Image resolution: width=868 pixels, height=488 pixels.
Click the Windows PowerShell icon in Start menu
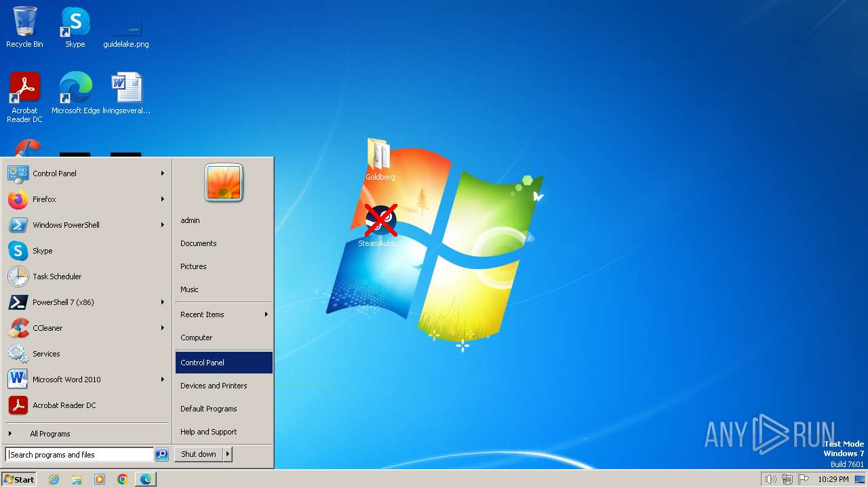pos(18,225)
